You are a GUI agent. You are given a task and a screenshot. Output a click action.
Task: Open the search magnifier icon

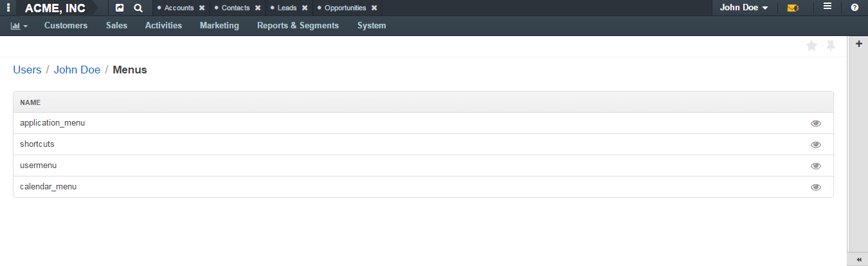point(138,8)
